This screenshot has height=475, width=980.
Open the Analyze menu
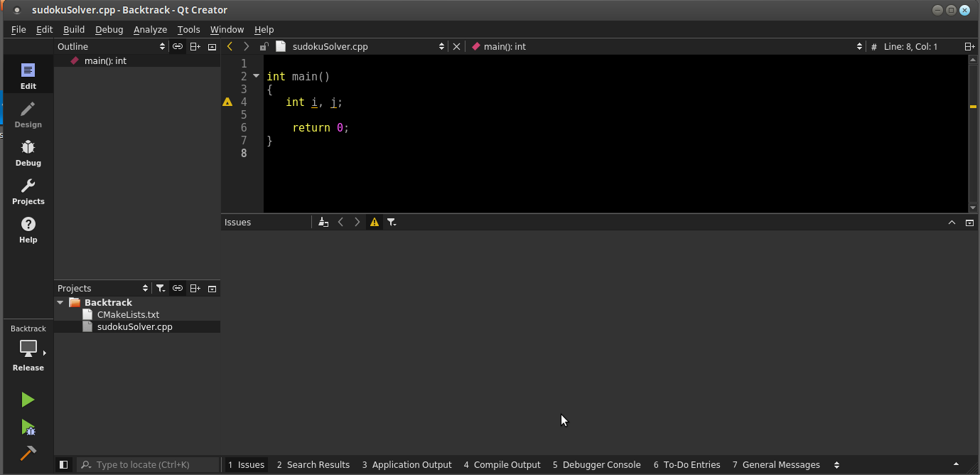coord(150,29)
